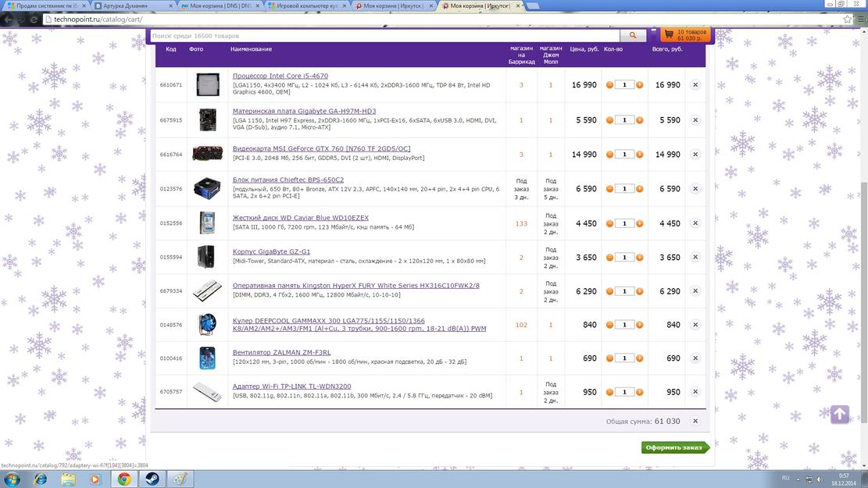Click the DEEPCOOL cooler product thumbnail

click(x=208, y=324)
